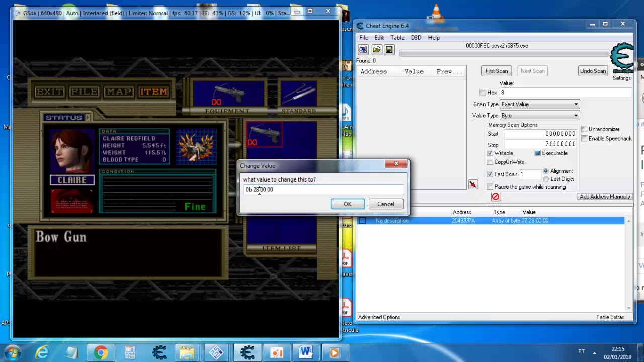Open the PowerPoint taskbar icon

tap(276, 353)
